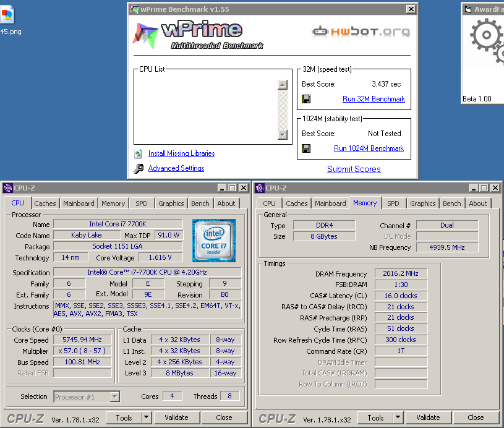Open Graphics tab in right CPU-Z
This screenshot has width=504, height=428.
[422, 203]
